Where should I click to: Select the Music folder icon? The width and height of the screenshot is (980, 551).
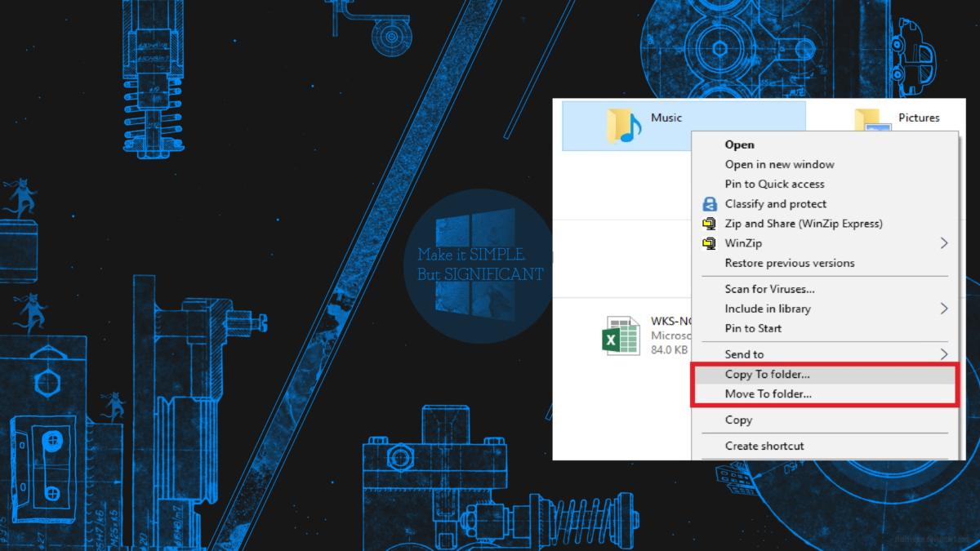coord(623,126)
